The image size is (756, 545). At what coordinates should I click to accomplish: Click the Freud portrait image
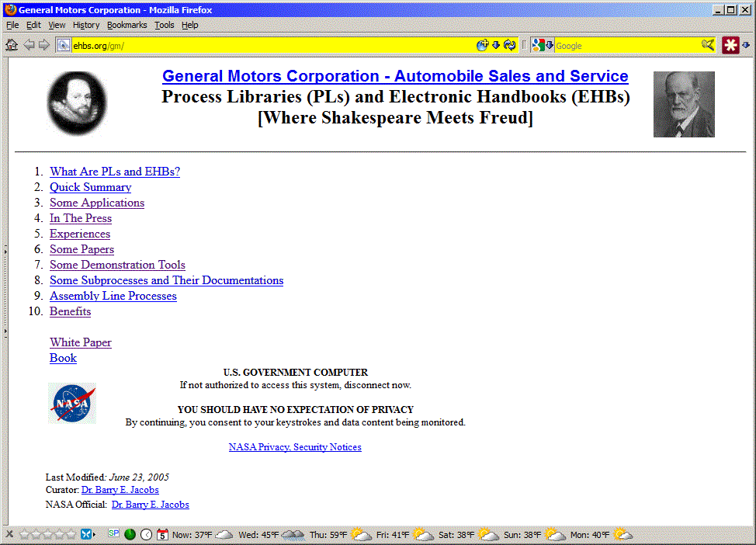(684, 104)
